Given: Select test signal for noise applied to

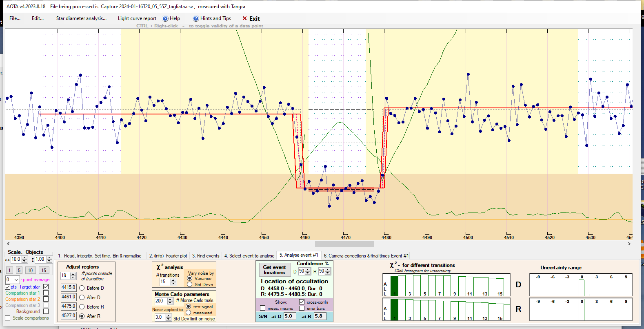Looking at the screenshot, I should [189, 307].
